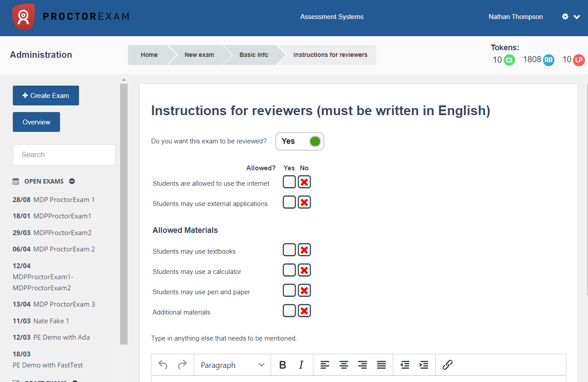Center align the text
The height and width of the screenshot is (382, 588).
pos(344,365)
